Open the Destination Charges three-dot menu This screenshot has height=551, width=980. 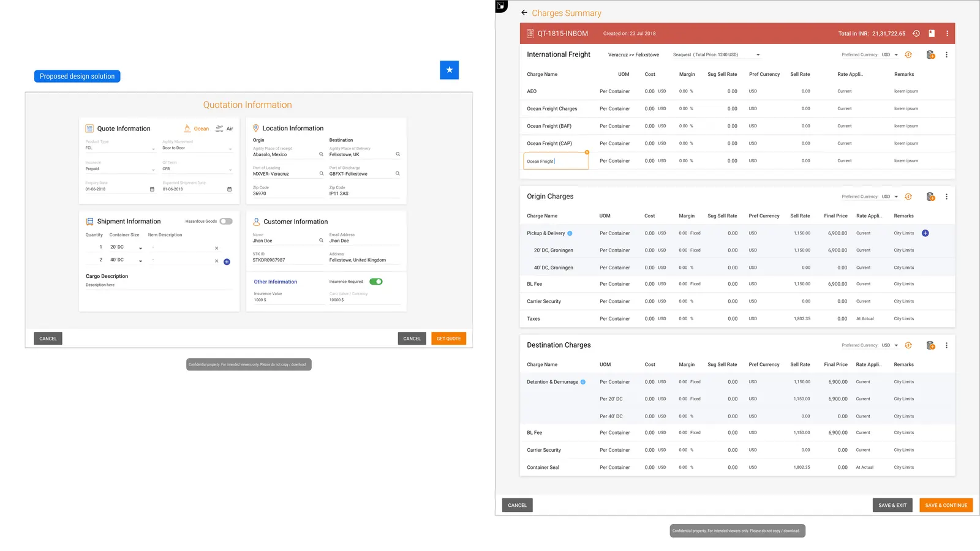coord(946,345)
